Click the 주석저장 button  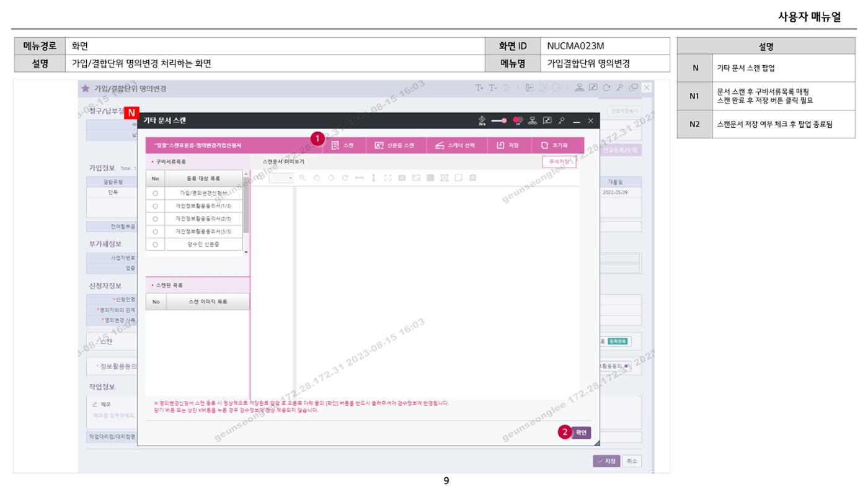coord(559,161)
